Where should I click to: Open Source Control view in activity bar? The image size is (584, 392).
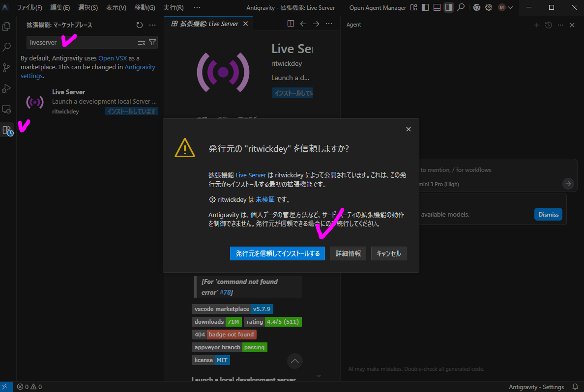pos(7,68)
